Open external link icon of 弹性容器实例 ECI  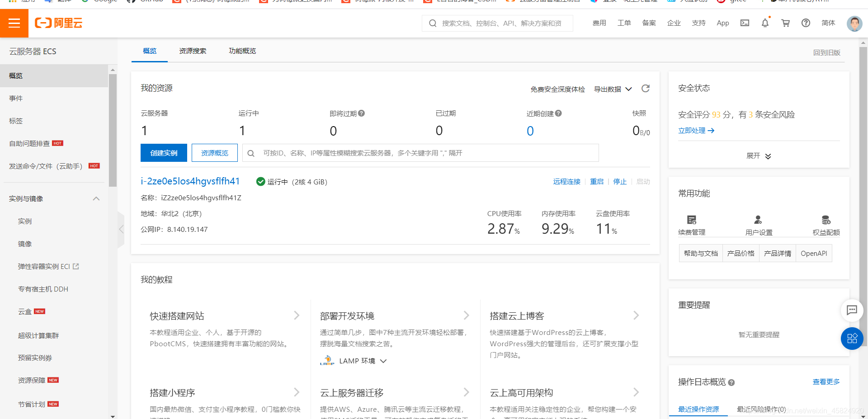pyautogui.click(x=76, y=267)
